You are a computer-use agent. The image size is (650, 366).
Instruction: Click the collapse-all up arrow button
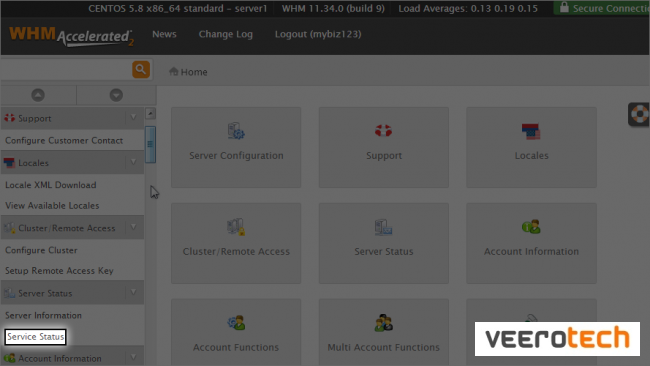38,95
